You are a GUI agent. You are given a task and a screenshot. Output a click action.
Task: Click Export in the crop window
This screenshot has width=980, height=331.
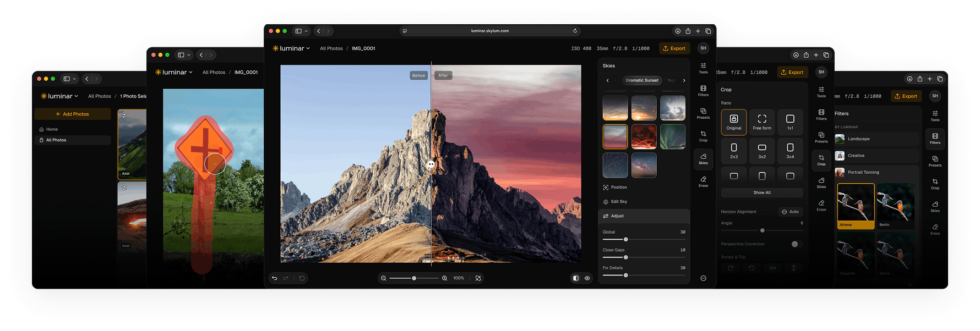coord(792,72)
